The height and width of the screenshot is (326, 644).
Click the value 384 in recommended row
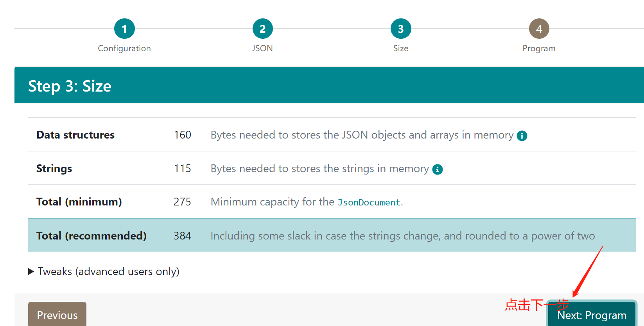[x=183, y=236]
